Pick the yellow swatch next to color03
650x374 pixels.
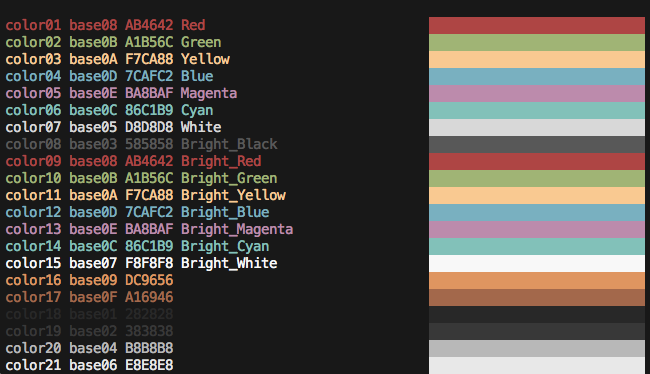(x=537, y=59)
